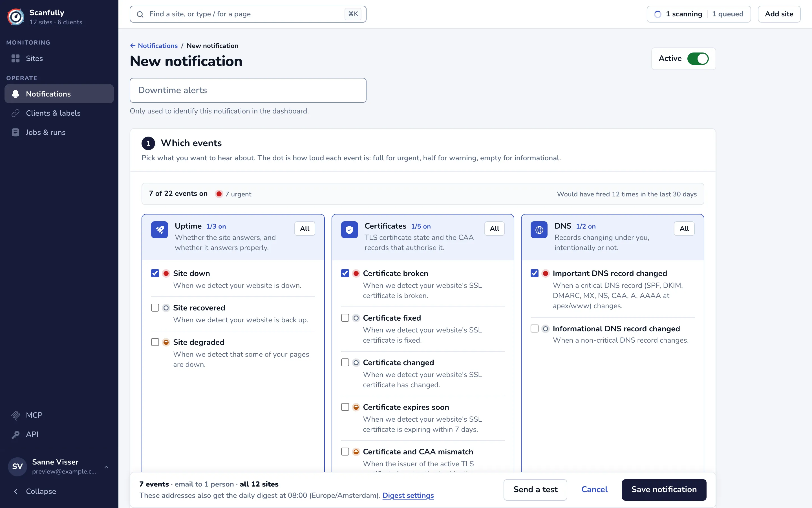Click the Cancel link
The width and height of the screenshot is (812, 508).
tap(594, 490)
